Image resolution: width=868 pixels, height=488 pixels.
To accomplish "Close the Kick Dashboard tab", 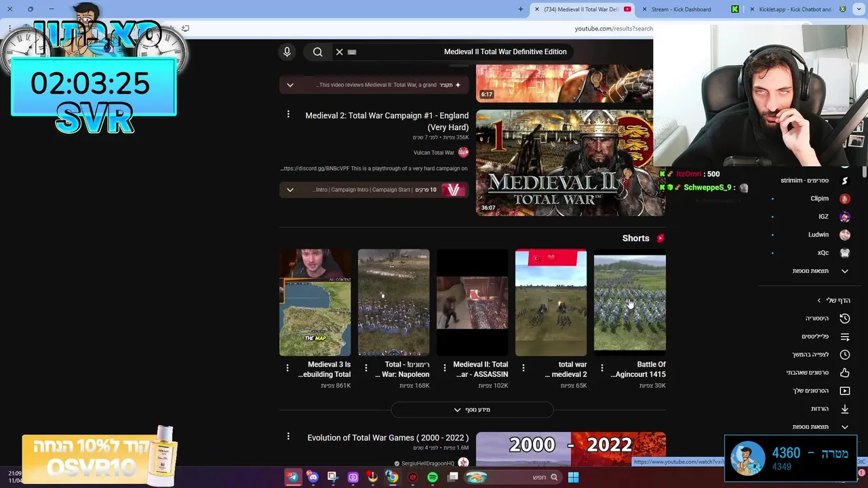I will pos(644,9).
